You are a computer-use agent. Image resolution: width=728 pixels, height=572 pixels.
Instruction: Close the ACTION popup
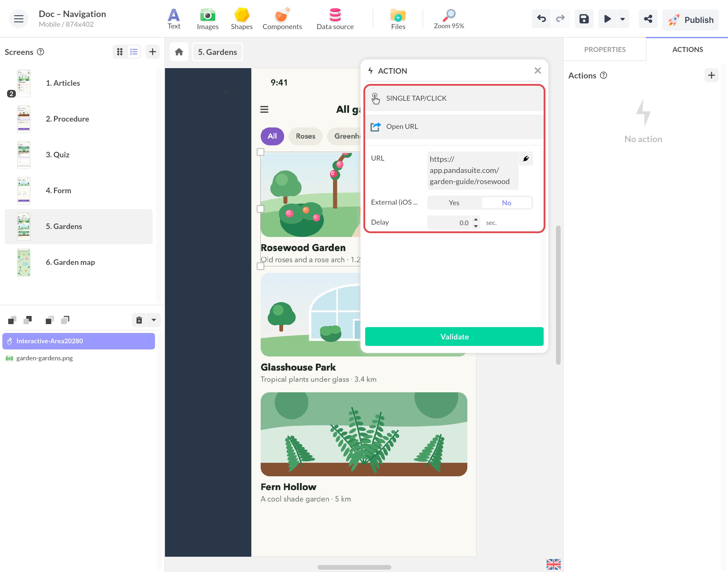tap(537, 71)
